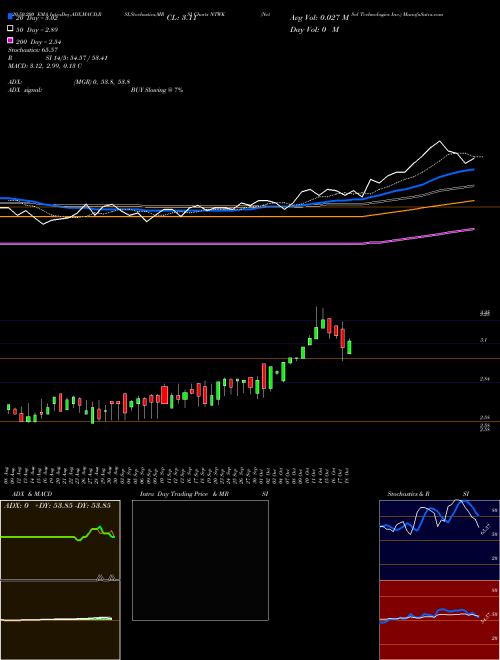Screen dimensions: 500x660
Task: Click the 'Avg Vol: 0.027 M' value
Action: click(x=319, y=18)
